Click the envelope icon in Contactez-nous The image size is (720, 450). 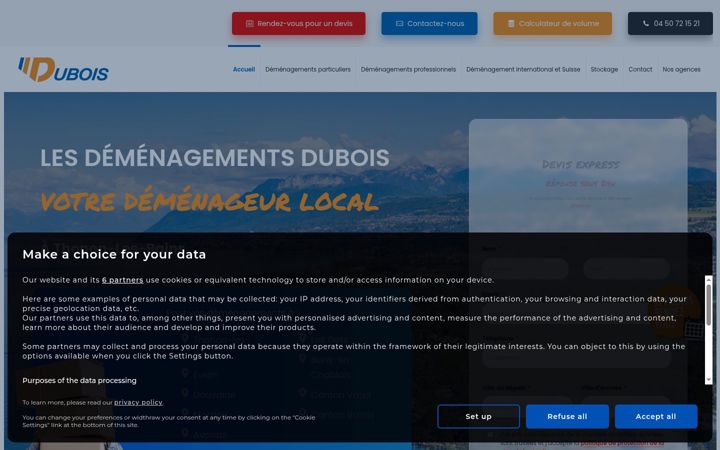tap(399, 23)
